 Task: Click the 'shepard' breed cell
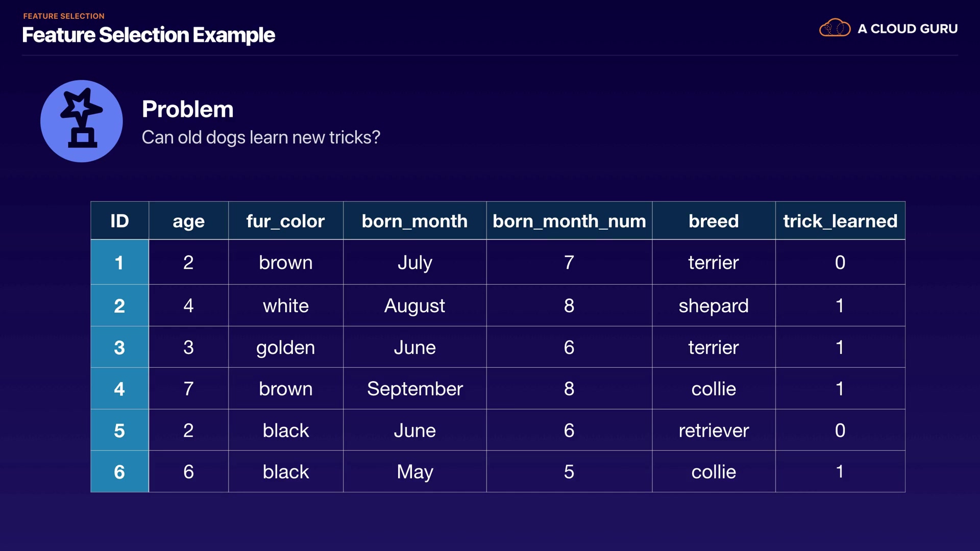click(x=714, y=306)
